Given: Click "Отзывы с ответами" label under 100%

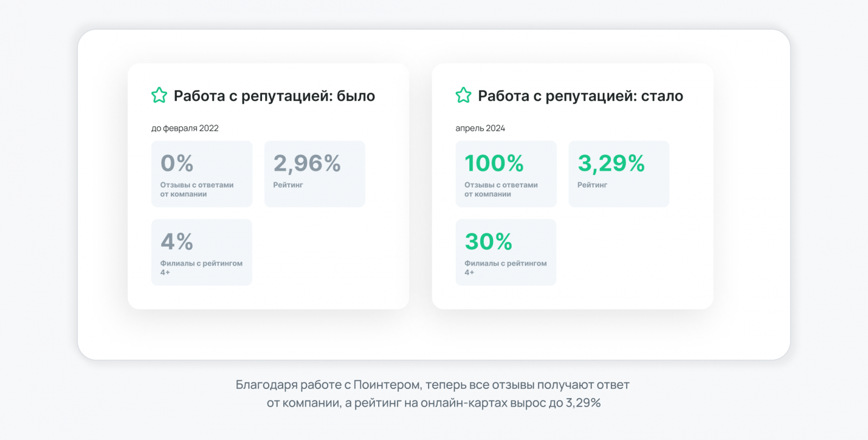Looking at the screenshot, I should (x=501, y=185).
